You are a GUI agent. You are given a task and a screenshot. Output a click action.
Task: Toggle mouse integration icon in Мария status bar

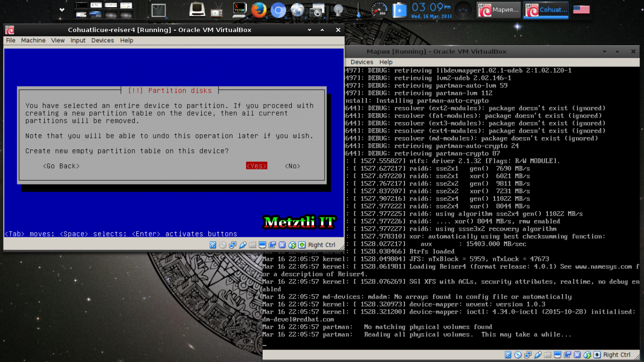click(587, 355)
